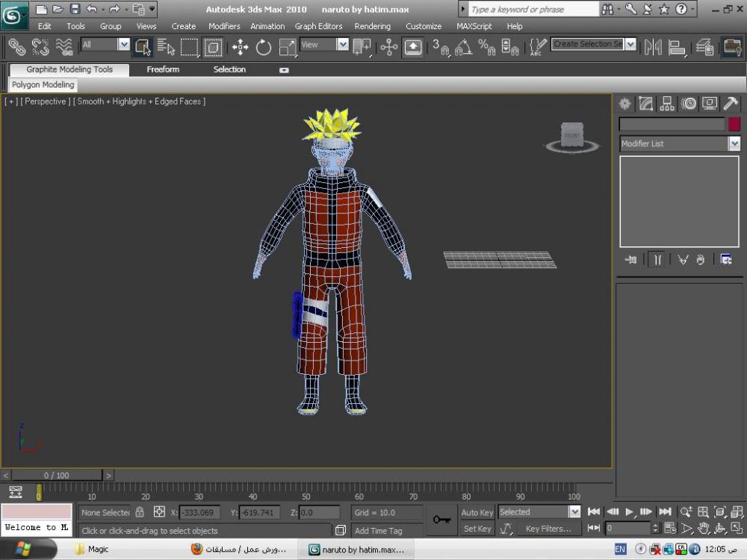Open the Hierarchy panel tab
Image resolution: width=747 pixels, height=560 pixels.
(x=667, y=103)
